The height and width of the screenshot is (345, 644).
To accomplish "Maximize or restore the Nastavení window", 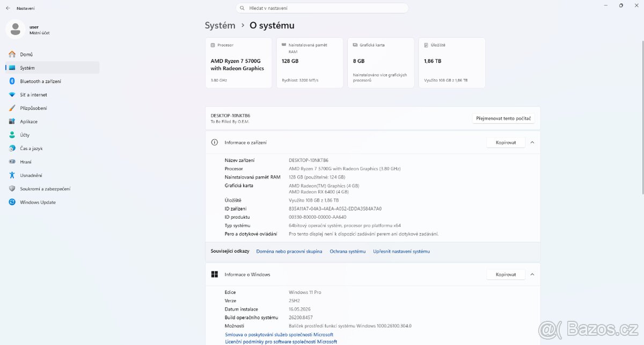I will 621,5.
